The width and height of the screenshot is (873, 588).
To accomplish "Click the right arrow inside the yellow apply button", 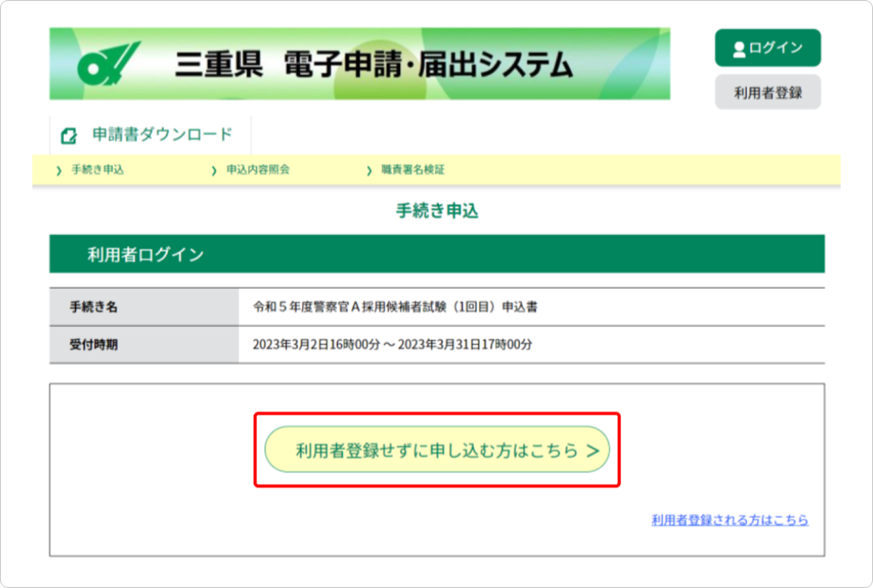I will coord(593,451).
